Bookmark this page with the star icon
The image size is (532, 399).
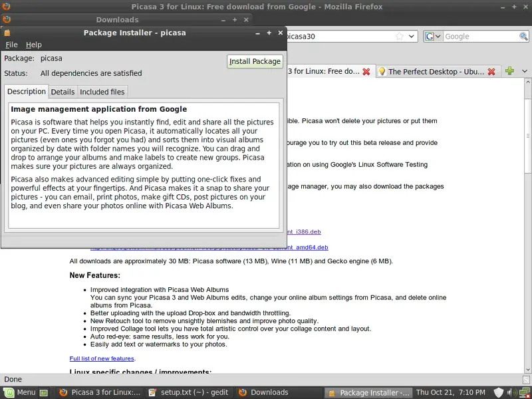[400, 37]
